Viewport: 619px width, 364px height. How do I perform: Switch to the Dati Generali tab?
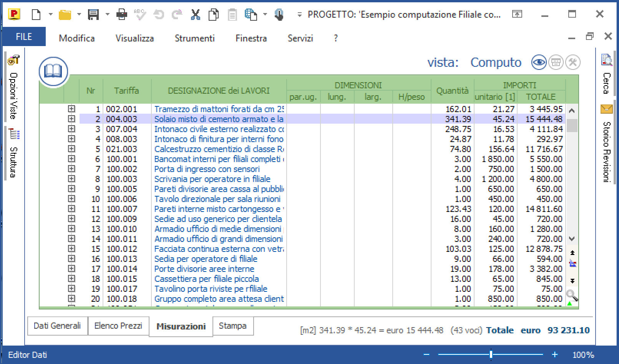(57, 326)
